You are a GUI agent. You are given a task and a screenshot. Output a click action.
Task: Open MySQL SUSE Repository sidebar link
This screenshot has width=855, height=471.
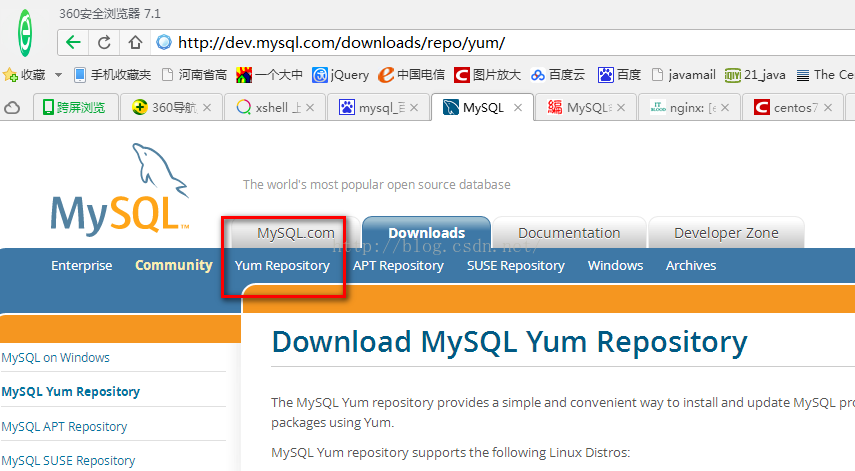(68, 461)
